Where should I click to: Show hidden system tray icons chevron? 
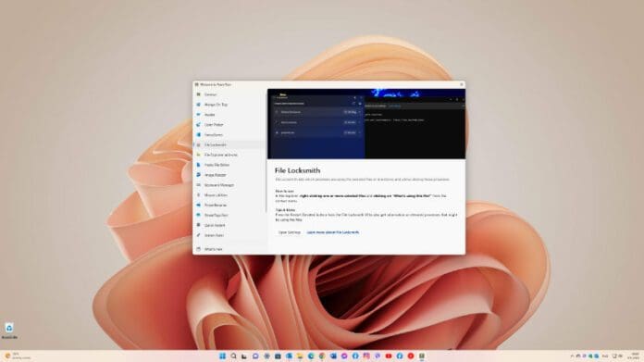pyautogui.click(x=572, y=356)
